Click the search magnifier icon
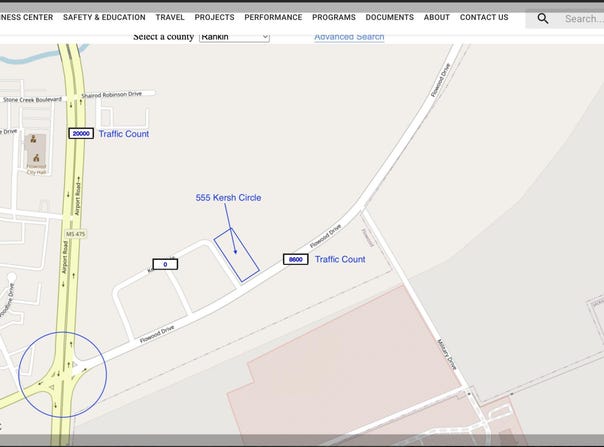 543,18
